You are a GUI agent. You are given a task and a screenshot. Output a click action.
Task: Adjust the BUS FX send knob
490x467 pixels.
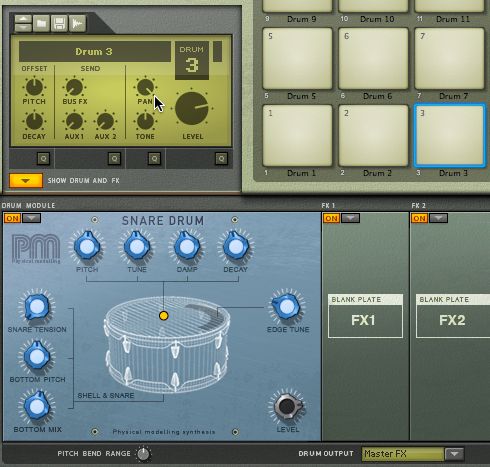click(x=74, y=87)
